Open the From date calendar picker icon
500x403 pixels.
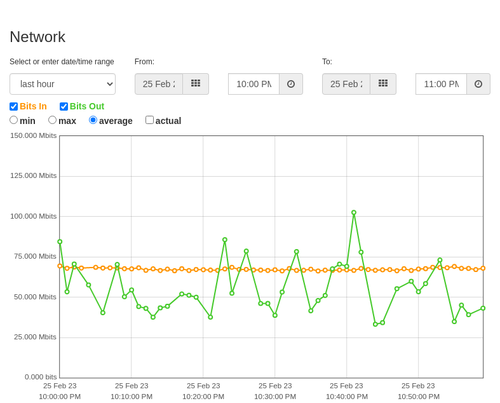[195, 84]
